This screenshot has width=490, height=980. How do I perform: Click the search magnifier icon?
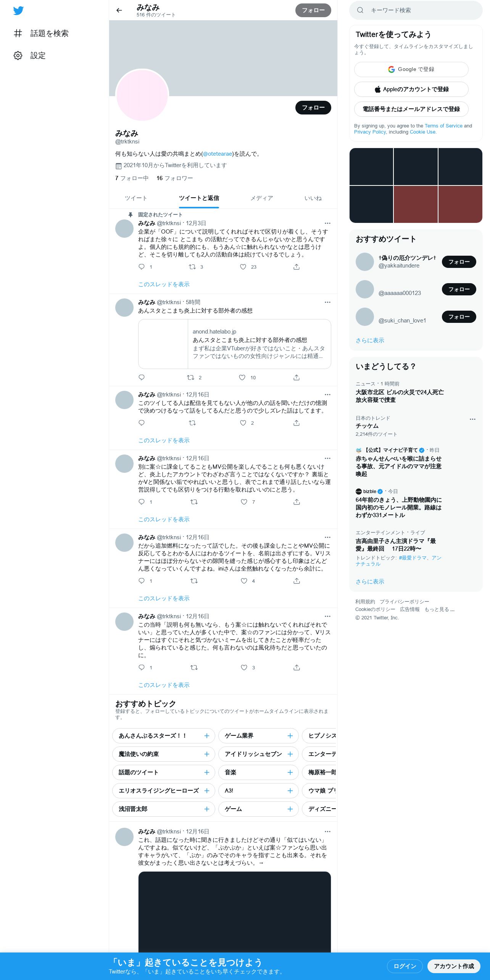point(360,10)
